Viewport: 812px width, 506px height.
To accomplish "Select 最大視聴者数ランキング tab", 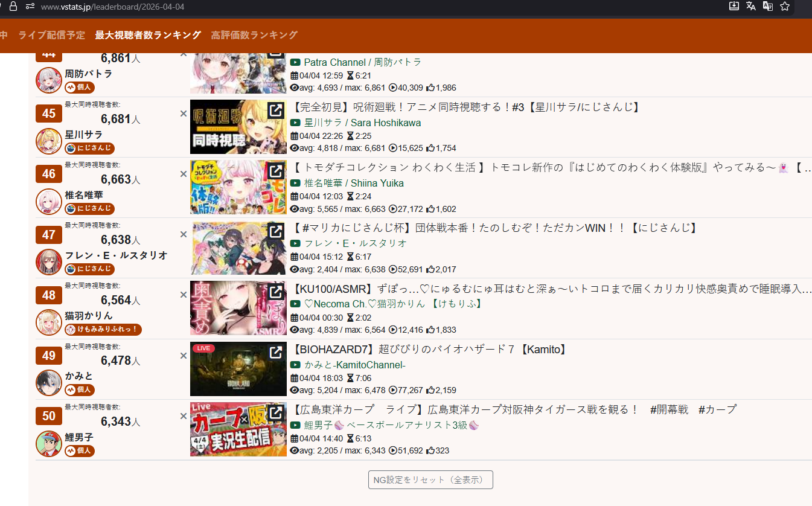I will click(x=148, y=35).
